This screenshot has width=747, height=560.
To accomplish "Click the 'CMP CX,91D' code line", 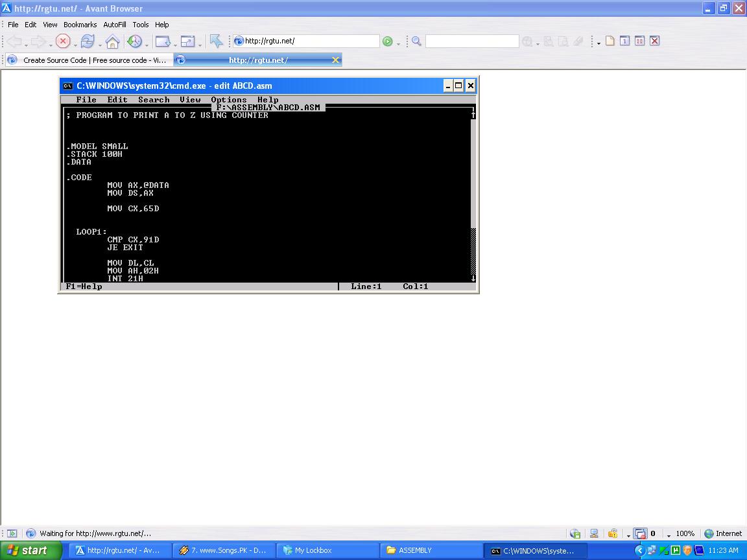I will coord(133,240).
